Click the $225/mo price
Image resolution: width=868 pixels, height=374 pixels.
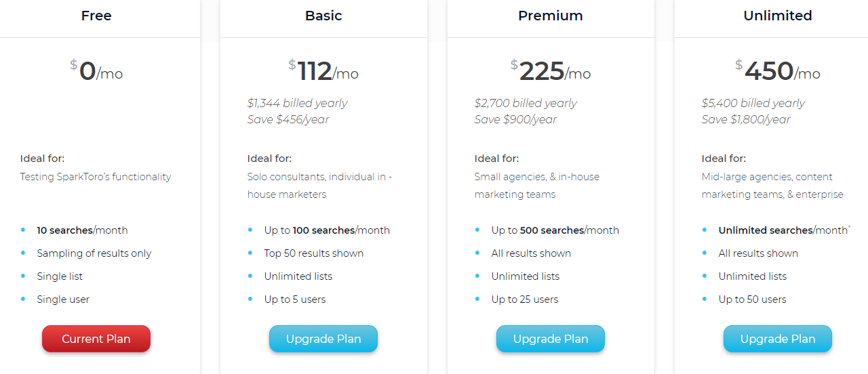[x=551, y=70]
